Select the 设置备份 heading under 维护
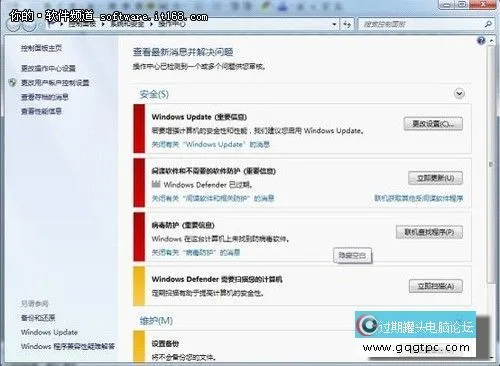 pos(165,344)
